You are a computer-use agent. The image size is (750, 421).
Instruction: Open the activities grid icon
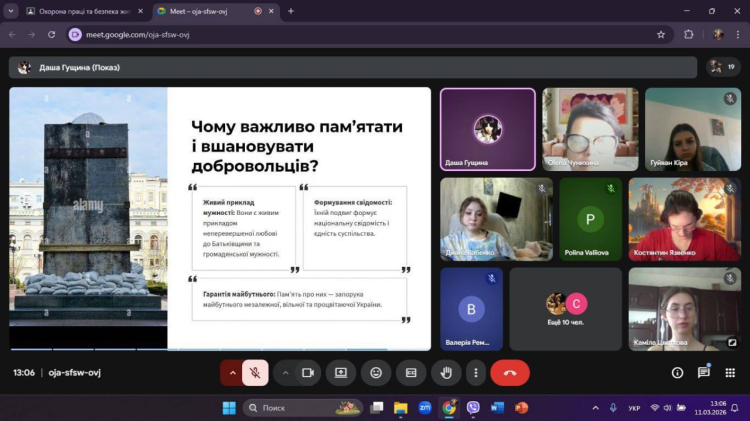coord(730,373)
